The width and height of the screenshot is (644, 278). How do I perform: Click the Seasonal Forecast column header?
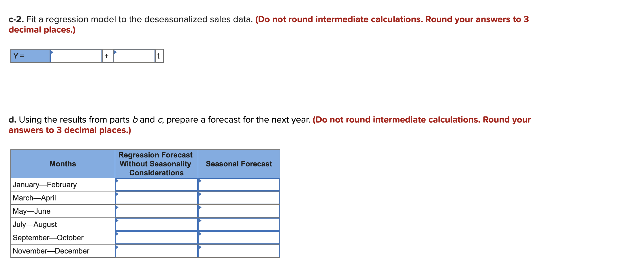(x=239, y=164)
